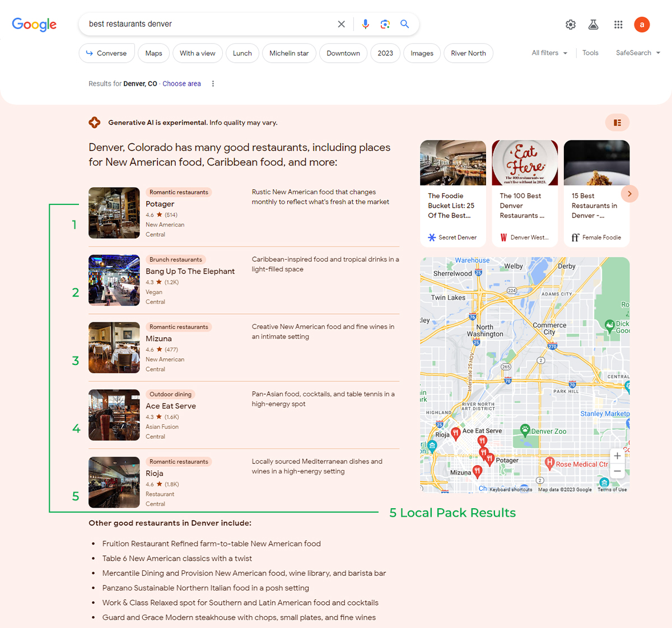Open Bang Up To The Elephant listing

190,271
